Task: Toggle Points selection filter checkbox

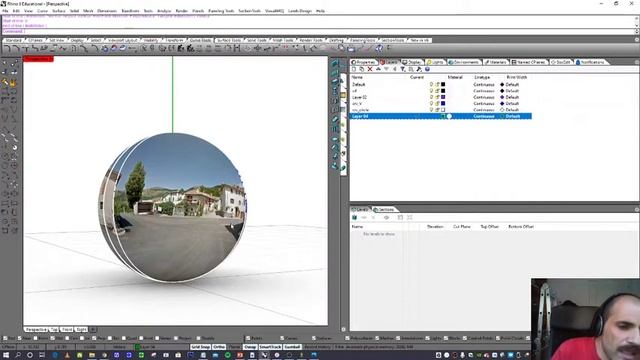Action: [x=248, y=338]
